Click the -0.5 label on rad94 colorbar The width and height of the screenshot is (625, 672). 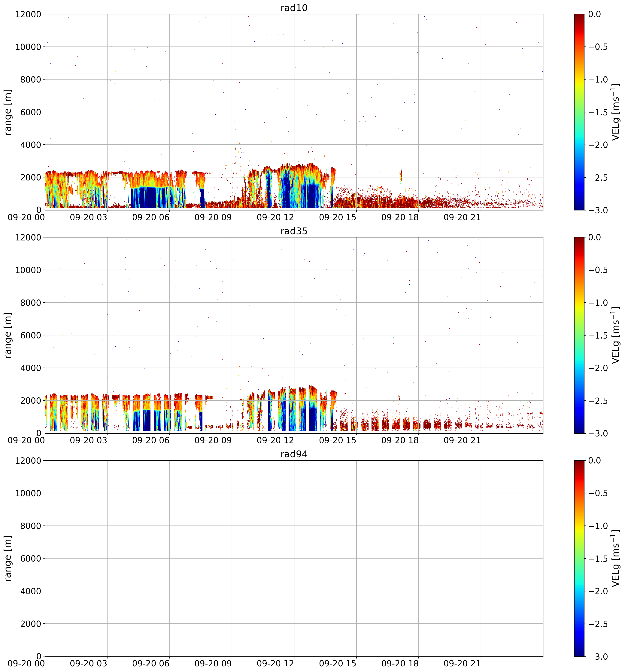tap(598, 493)
